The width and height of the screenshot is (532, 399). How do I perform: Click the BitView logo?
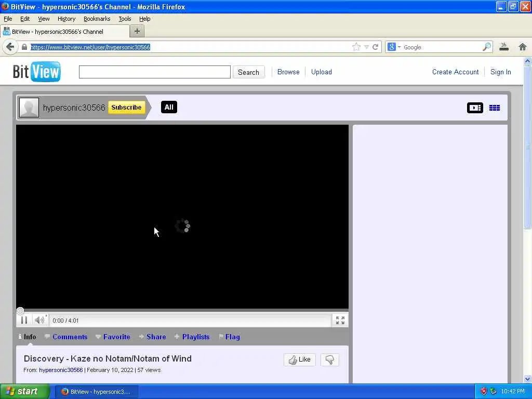37,72
